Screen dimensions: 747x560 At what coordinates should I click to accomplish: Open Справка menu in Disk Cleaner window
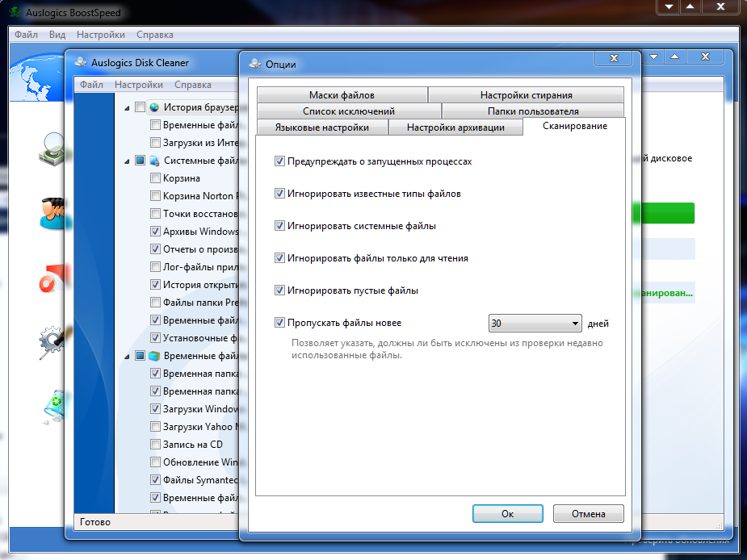coord(192,85)
